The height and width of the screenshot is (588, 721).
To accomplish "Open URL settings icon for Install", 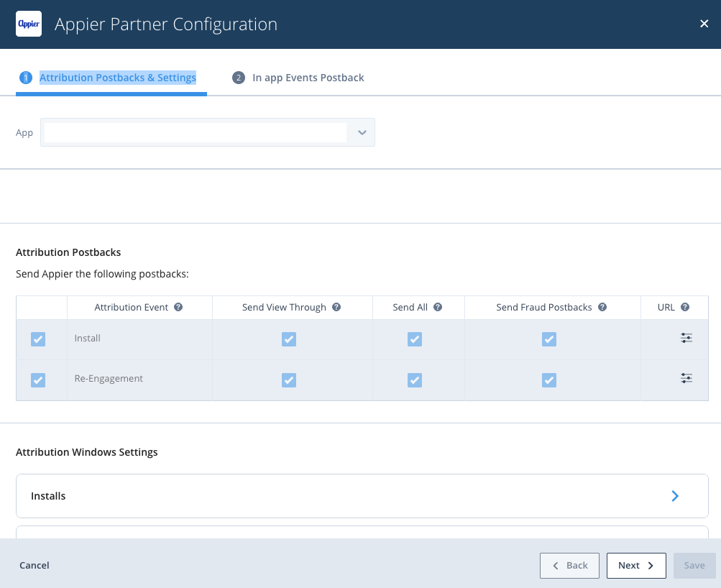I will click(686, 338).
